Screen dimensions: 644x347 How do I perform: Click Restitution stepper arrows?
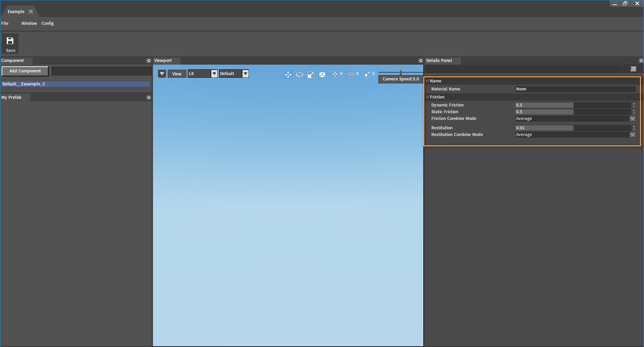pos(634,128)
